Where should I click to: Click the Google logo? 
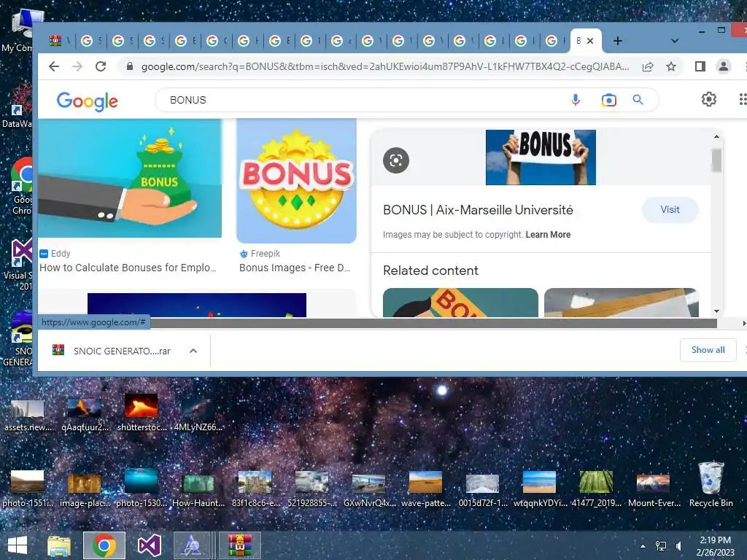coord(88,101)
